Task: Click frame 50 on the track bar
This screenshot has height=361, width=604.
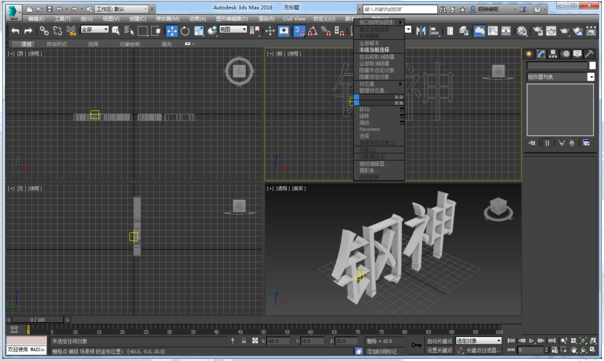Action: [263, 329]
